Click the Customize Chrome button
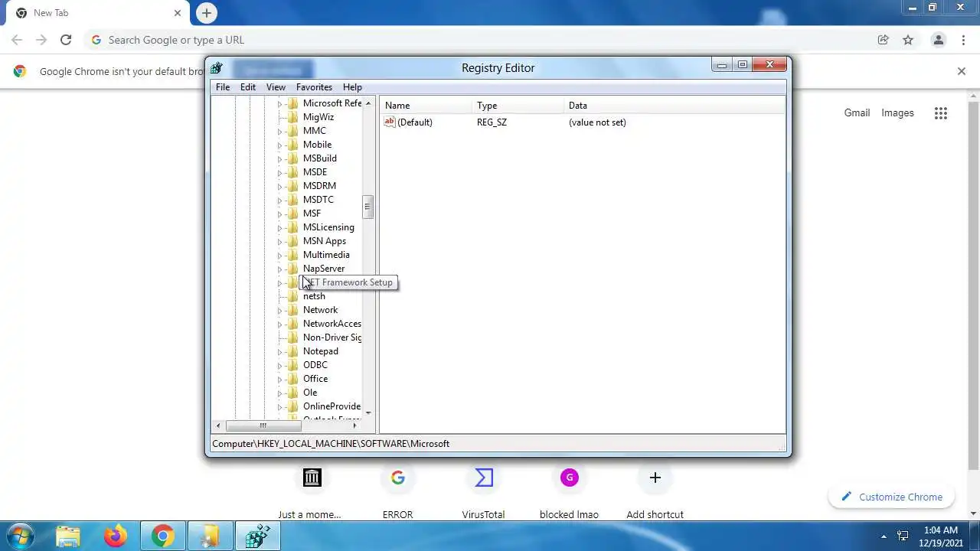The image size is (980, 551). (x=892, y=497)
